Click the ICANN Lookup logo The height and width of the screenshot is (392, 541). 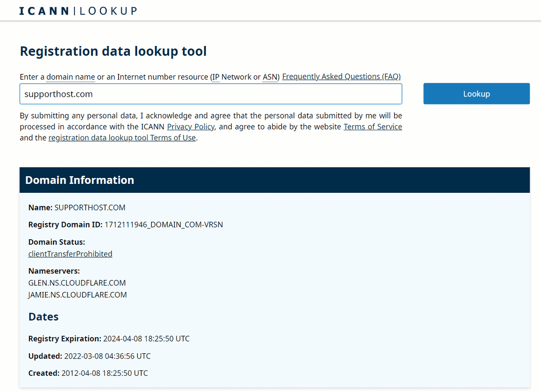[78, 11]
